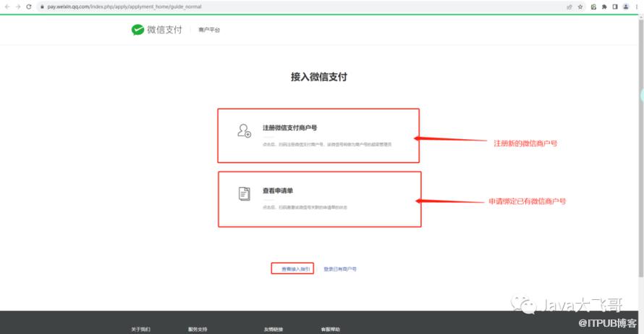This screenshot has height=334, width=644.
Task: Click the 商户平台 header label
Action: click(209, 30)
